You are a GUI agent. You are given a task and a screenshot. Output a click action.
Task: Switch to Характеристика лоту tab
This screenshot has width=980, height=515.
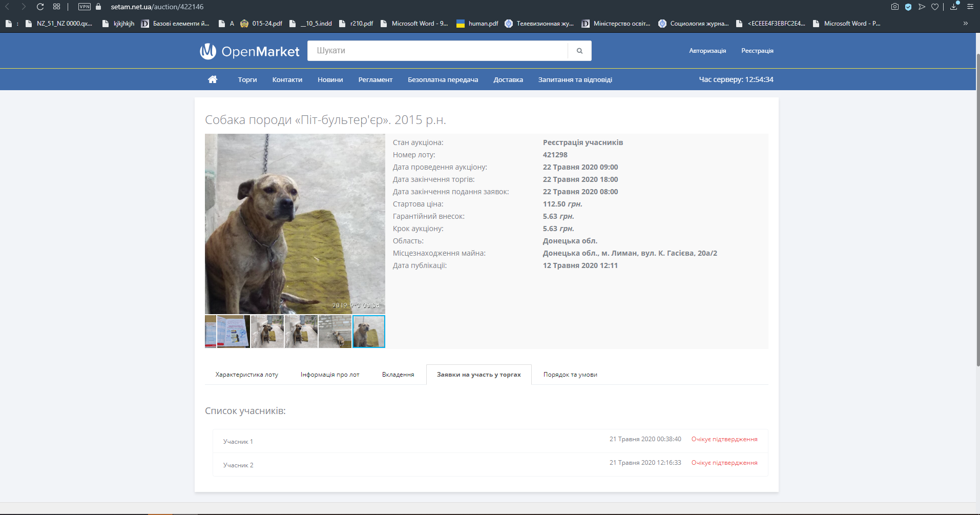coord(246,375)
